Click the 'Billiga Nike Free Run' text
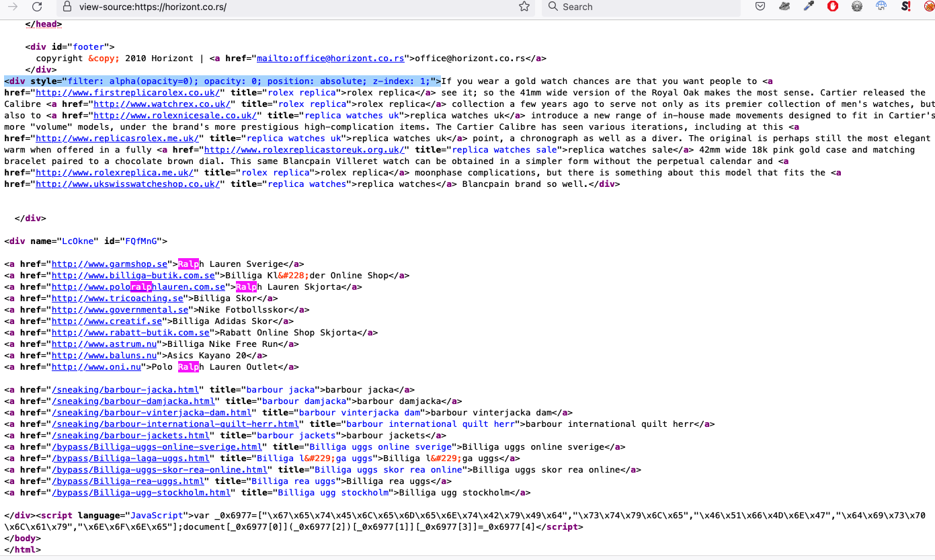935x560 pixels. click(222, 344)
